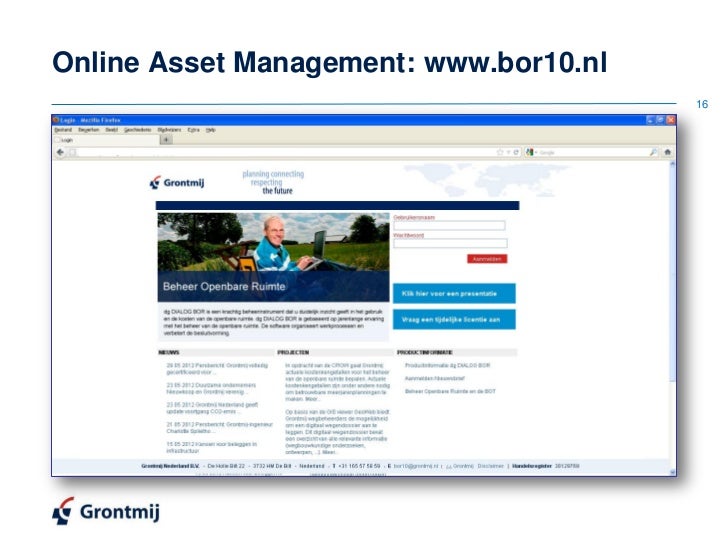Viewport: 728px width, 546px height.
Task: Open 'Aanmelden Nieuwsbrief' link
Action: [x=435, y=378]
